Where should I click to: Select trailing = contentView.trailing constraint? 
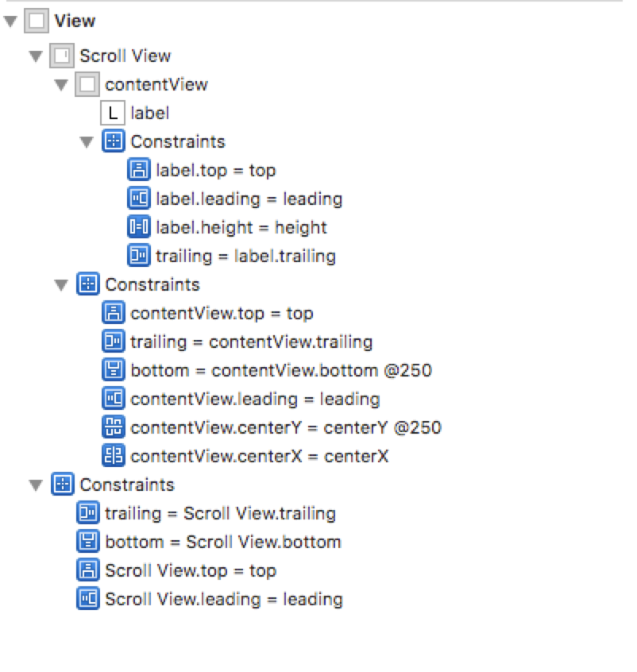237,342
